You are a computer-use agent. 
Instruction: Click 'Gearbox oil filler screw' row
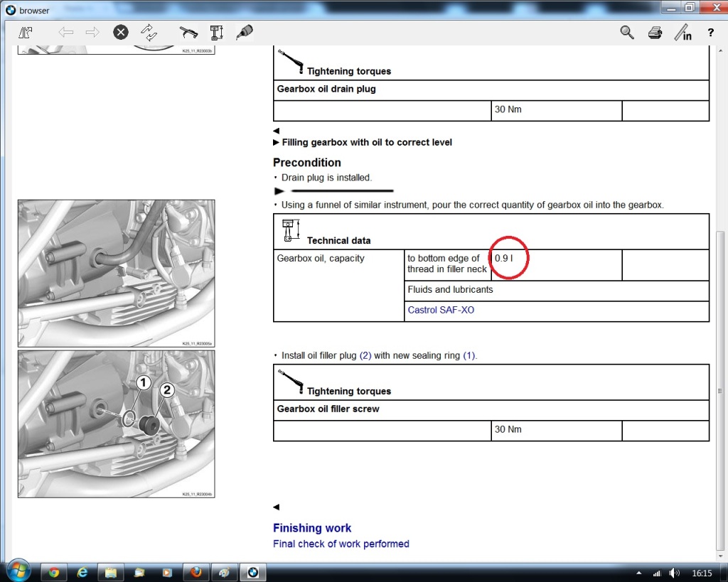click(x=491, y=410)
